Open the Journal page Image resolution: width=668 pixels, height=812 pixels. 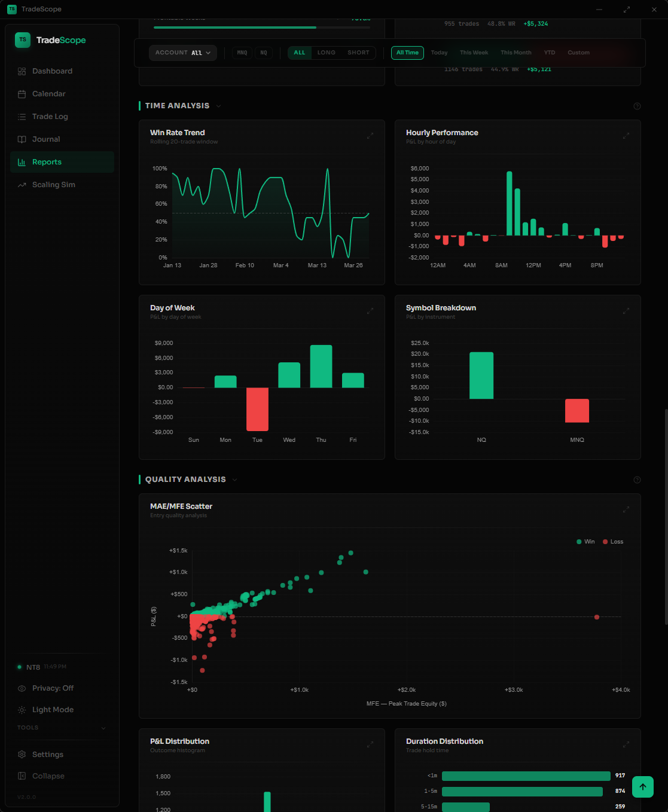coord(46,139)
